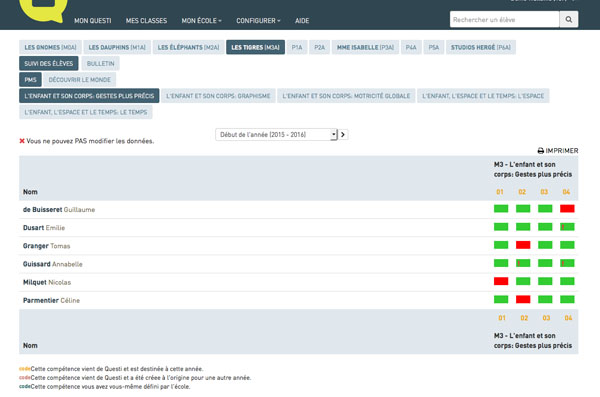Open student Dusart Emilie
This screenshot has width=600, height=397.
[x=44, y=228]
